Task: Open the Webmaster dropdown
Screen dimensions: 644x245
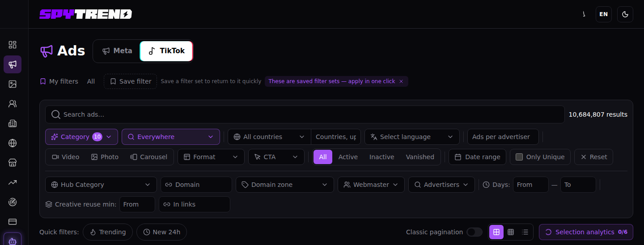Action: [x=371, y=185]
